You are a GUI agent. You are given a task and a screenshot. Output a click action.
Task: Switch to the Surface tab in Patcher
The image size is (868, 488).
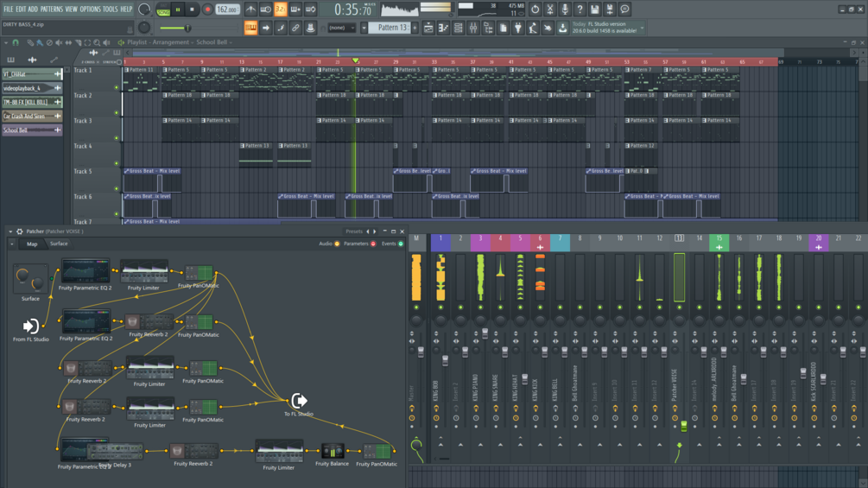click(x=59, y=244)
